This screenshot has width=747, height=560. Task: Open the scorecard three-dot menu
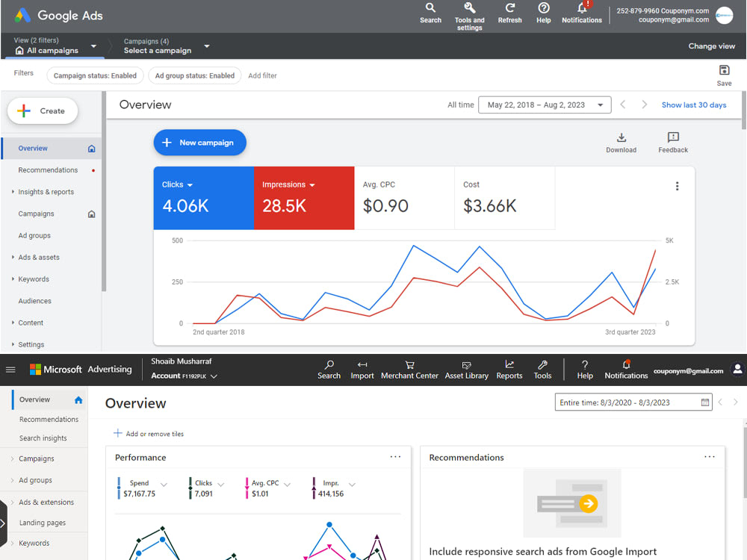(677, 186)
